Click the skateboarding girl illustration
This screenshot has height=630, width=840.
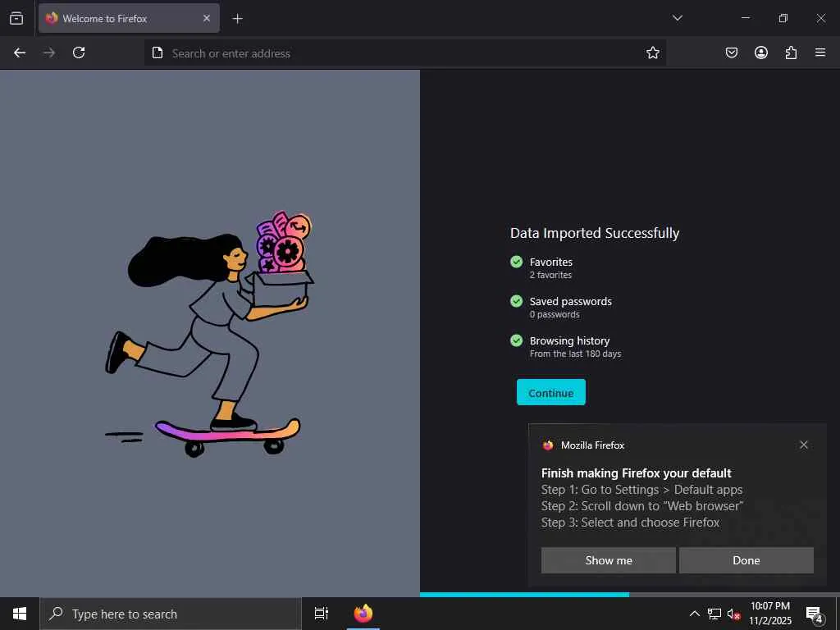(209, 334)
